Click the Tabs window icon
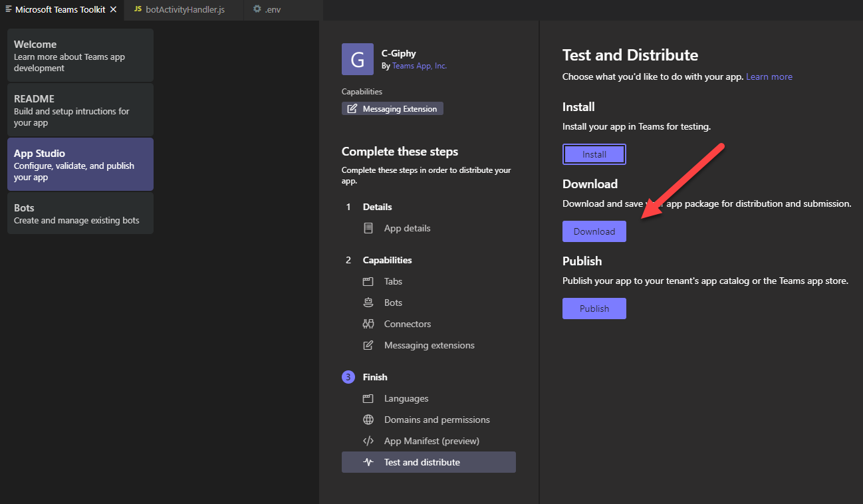863x504 pixels. 368,281
